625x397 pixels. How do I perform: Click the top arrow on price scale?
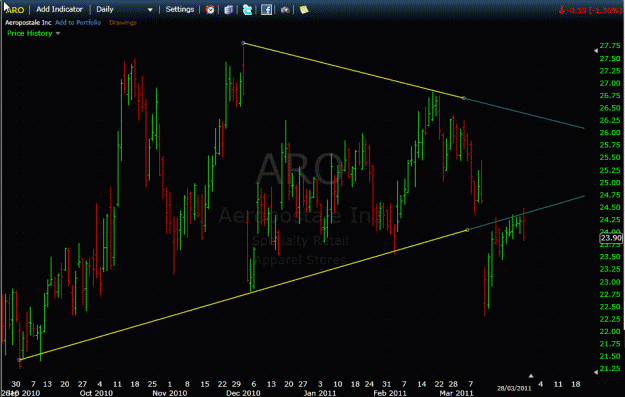[x=596, y=51]
